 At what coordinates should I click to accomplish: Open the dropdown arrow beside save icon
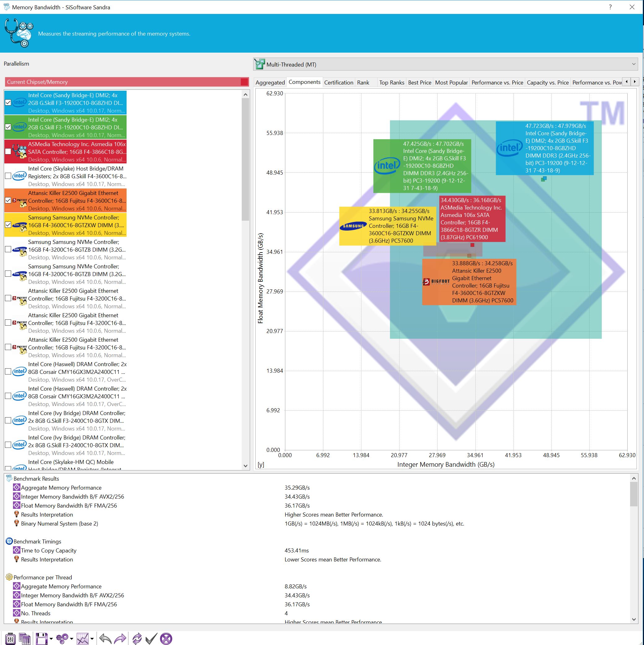click(51, 639)
